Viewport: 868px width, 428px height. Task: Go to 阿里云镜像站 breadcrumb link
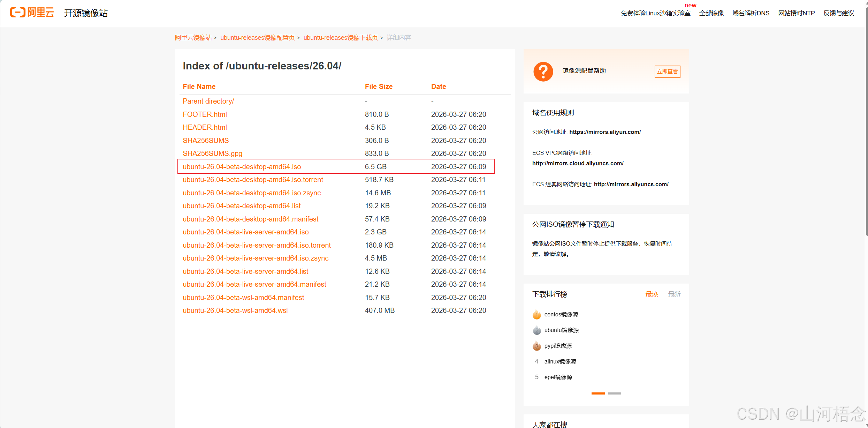pyautogui.click(x=193, y=38)
